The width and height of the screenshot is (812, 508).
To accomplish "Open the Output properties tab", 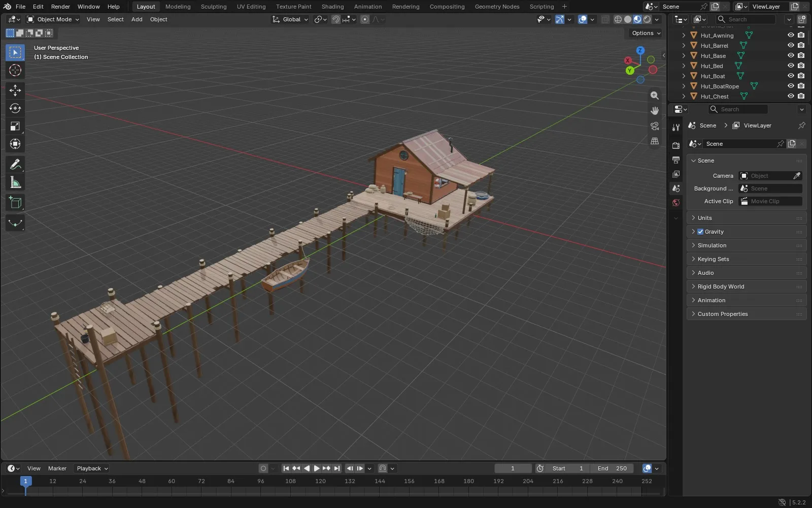I will point(676,160).
